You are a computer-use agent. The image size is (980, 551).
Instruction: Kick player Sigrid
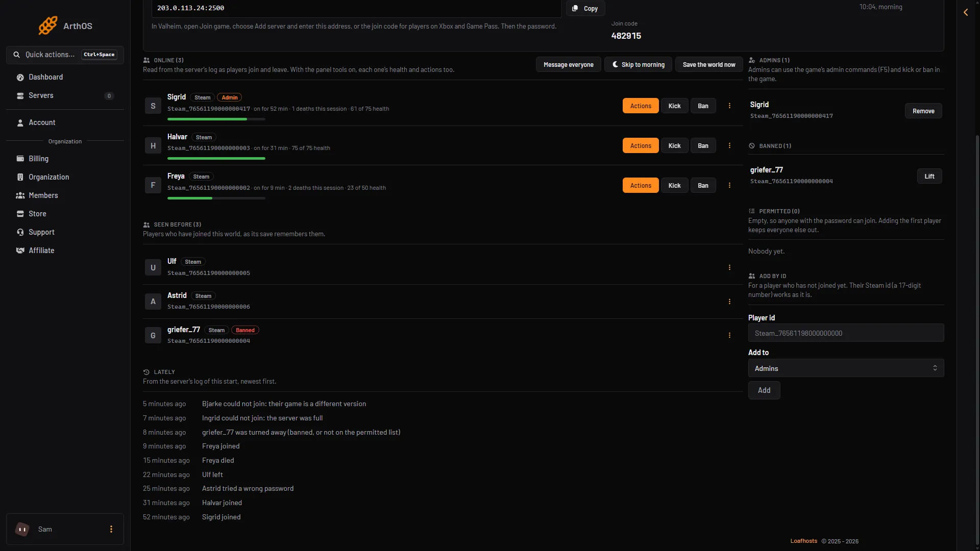pyautogui.click(x=675, y=106)
